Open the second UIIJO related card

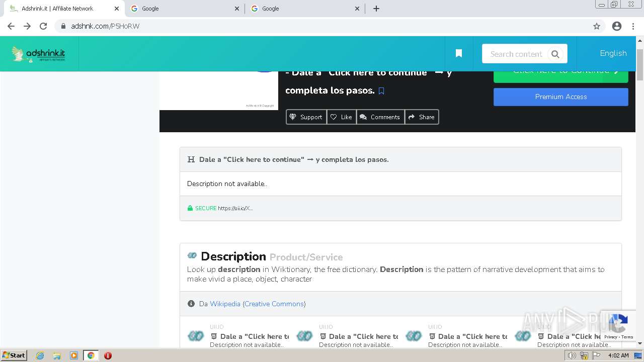[x=348, y=336]
